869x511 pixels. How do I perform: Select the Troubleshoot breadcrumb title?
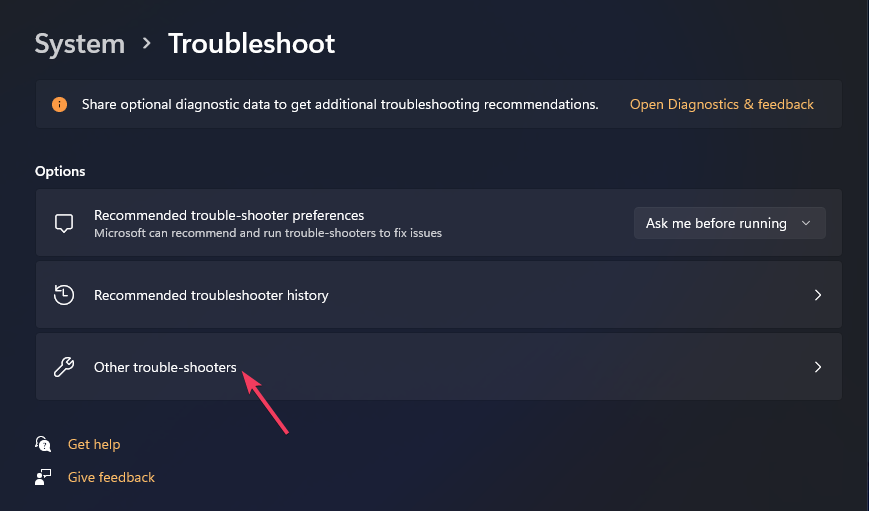click(x=252, y=44)
